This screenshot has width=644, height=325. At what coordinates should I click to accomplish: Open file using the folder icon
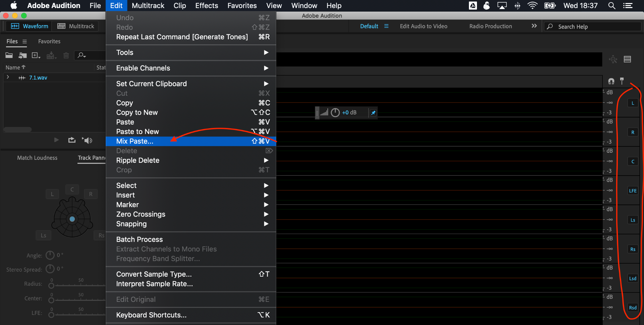tap(9, 55)
